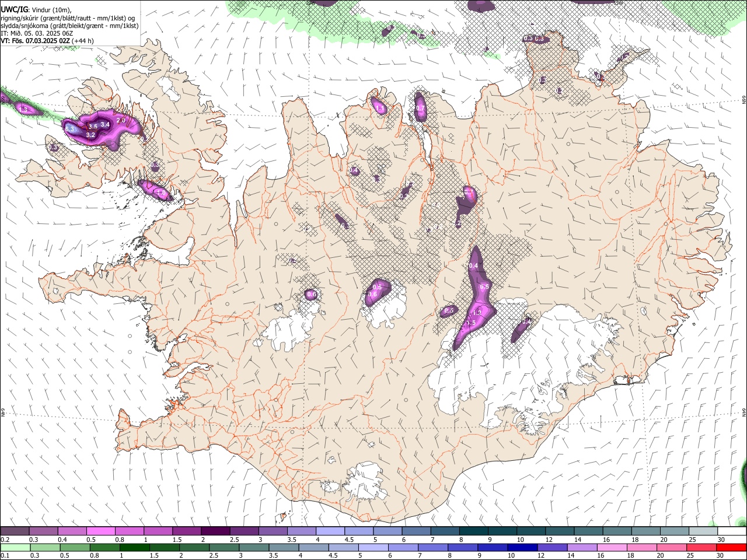The height and width of the screenshot is (560, 747).
Task: Select the light pink 16–18 rain scale swatch
Action: point(612,548)
